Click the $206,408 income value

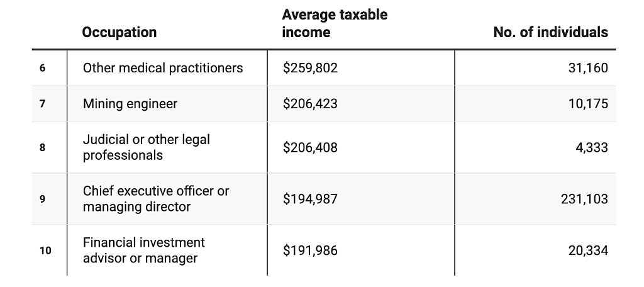[x=310, y=147]
